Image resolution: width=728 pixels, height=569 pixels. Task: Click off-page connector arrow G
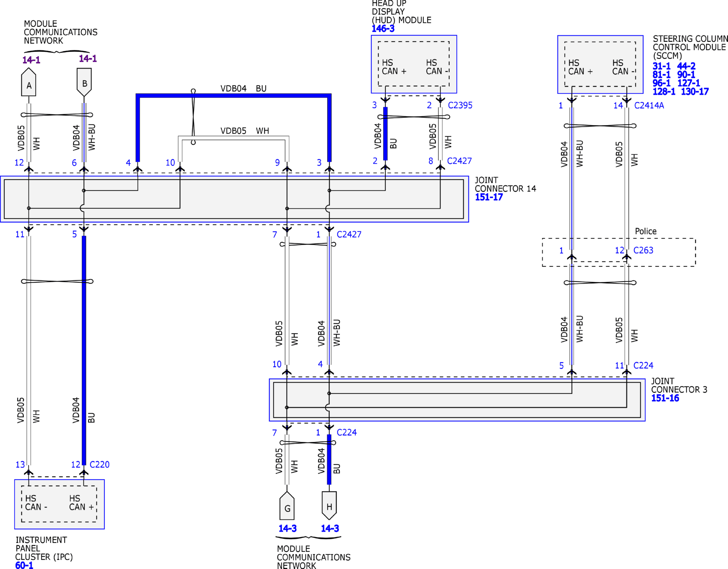point(287,506)
